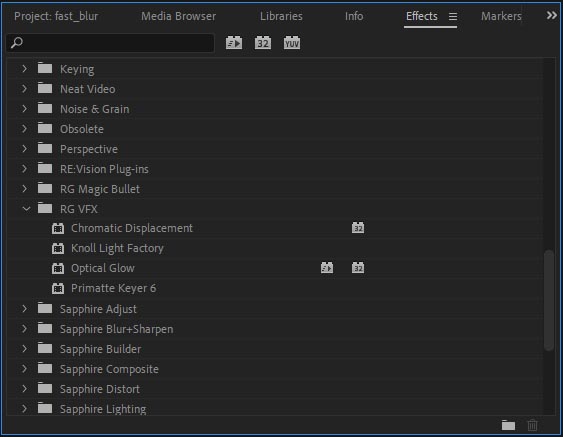Create a new custom bin
The image size is (563, 437).
(508, 426)
